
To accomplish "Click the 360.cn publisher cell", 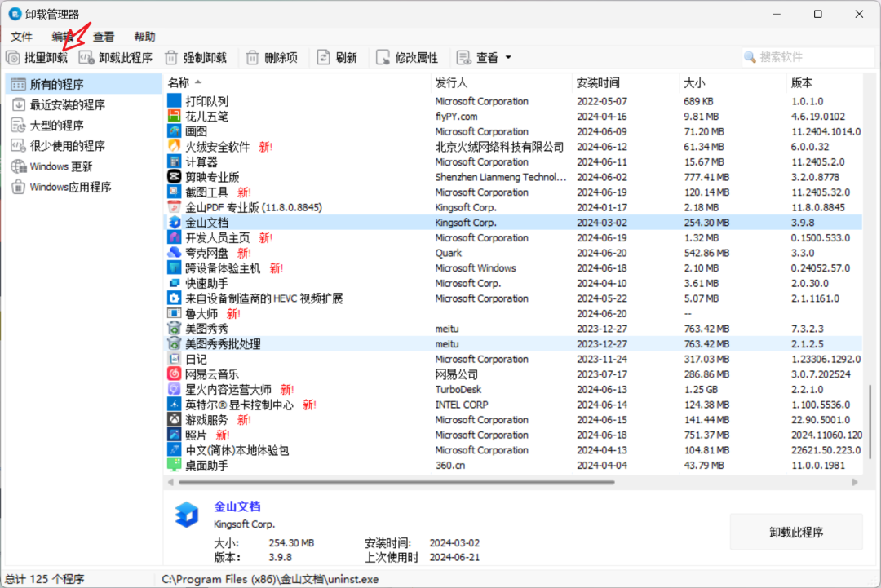I will (450, 465).
